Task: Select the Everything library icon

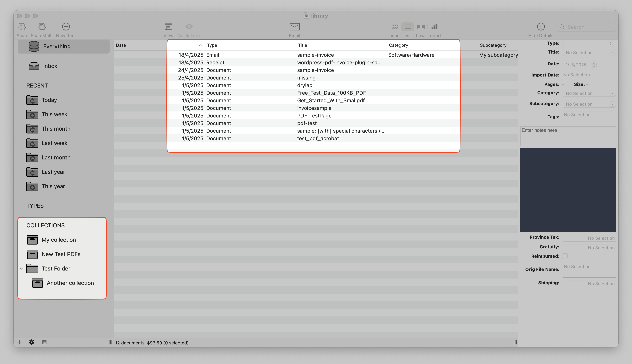Action: tap(34, 46)
